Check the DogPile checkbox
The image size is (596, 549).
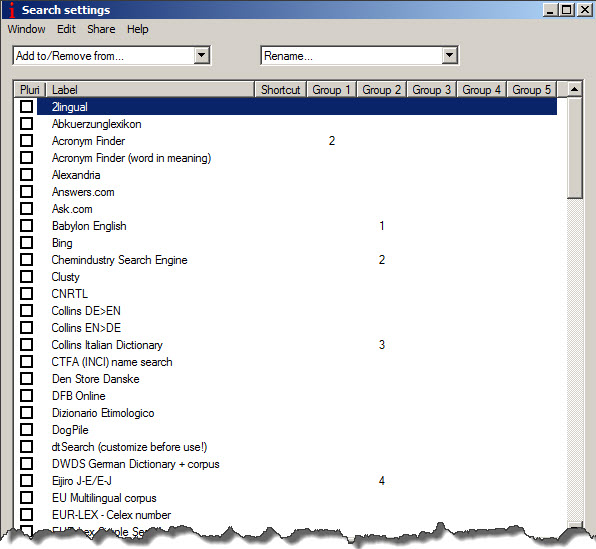point(26,429)
